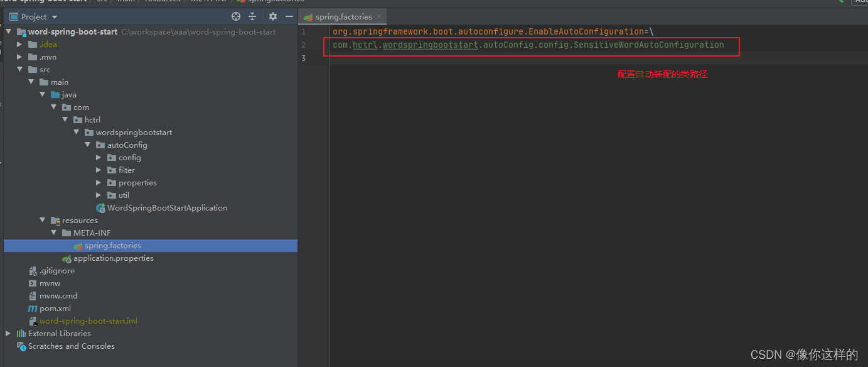Close the spring.factories tab
The height and width of the screenshot is (367, 868).
click(379, 16)
